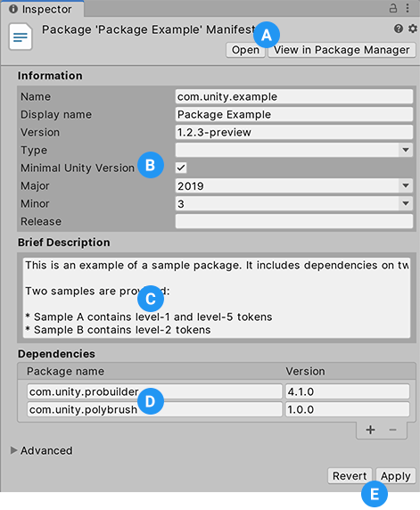Open the manifest settings gear icon
This screenshot has height=510, width=420.
pos(413,29)
